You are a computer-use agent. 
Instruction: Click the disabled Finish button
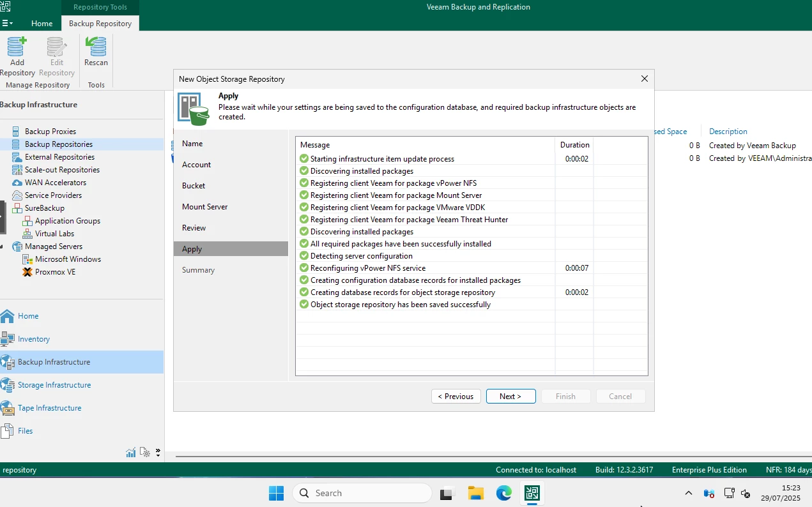(x=566, y=397)
